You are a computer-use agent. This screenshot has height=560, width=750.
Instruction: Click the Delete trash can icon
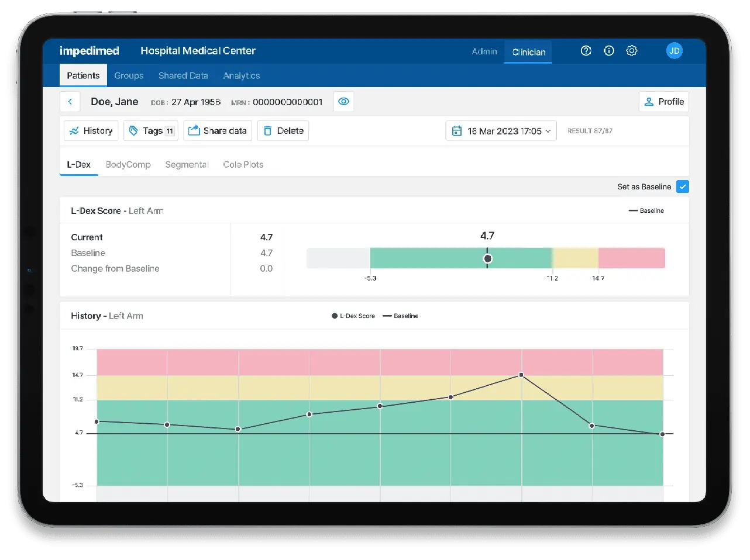pos(267,130)
